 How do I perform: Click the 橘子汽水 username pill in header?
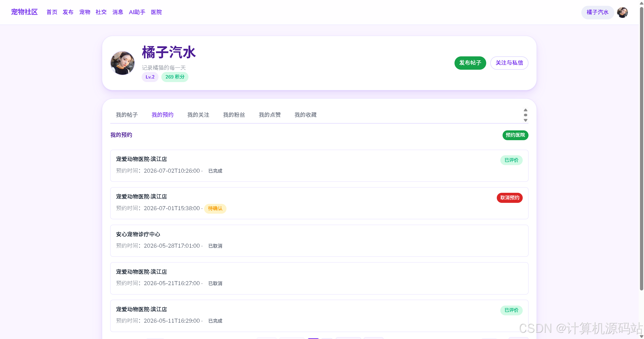tap(597, 12)
